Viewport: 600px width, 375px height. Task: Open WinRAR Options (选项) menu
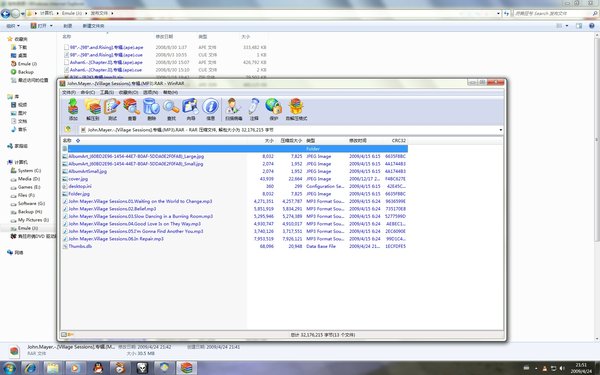[x=150, y=93]
